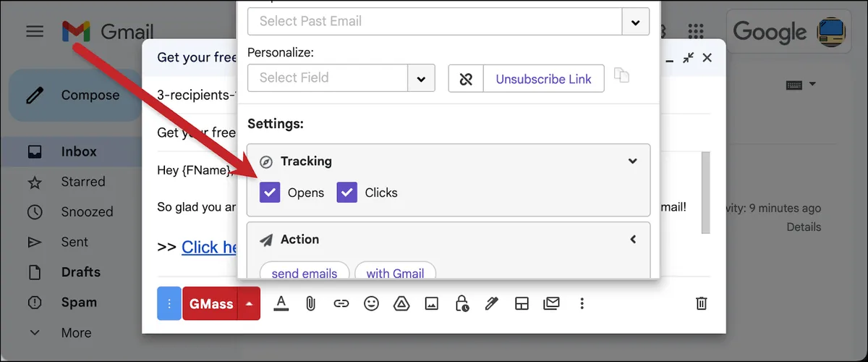Click the Tracking compass icon

tap(266, 161)
